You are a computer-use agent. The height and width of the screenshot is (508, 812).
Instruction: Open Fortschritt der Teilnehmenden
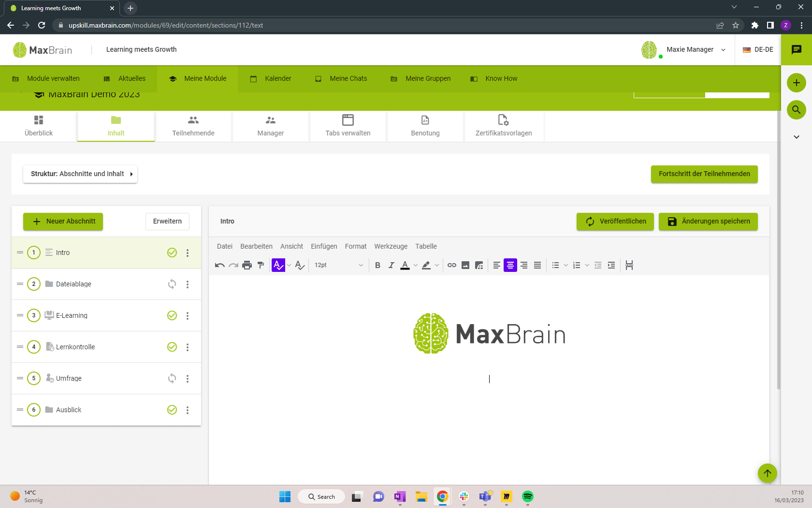(x=704, y=174)
